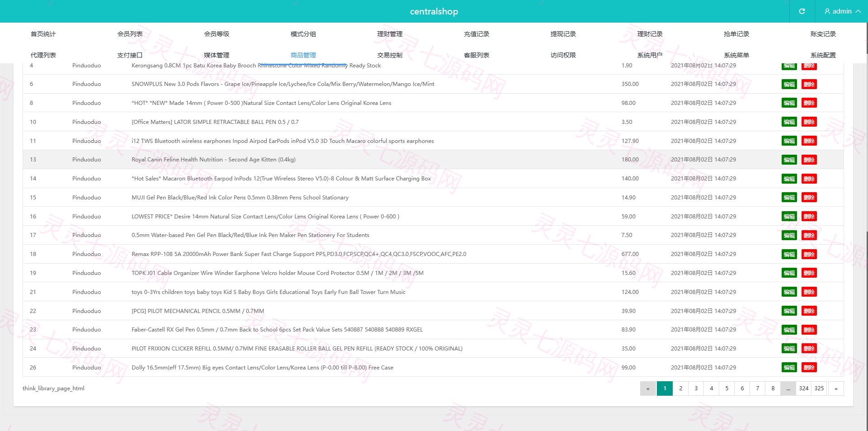Open 系统菜单 menu item
Viewport: 868px width, 431px height.
point(736,55)
